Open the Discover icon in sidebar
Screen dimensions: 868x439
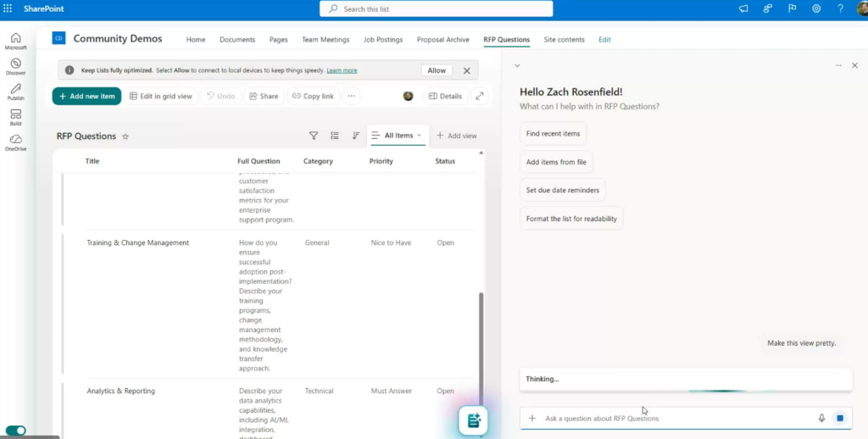coord(15,66)
